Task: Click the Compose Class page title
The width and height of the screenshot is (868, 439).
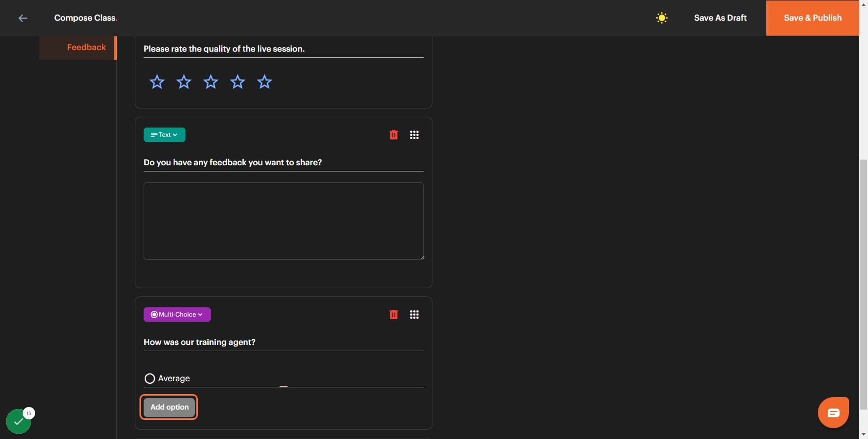Action: tap(86, 18)
